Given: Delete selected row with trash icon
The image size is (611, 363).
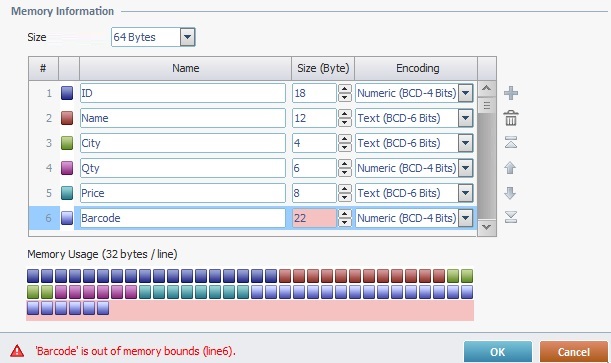Looking at the screenshot, I should click(x=511, y=118).
